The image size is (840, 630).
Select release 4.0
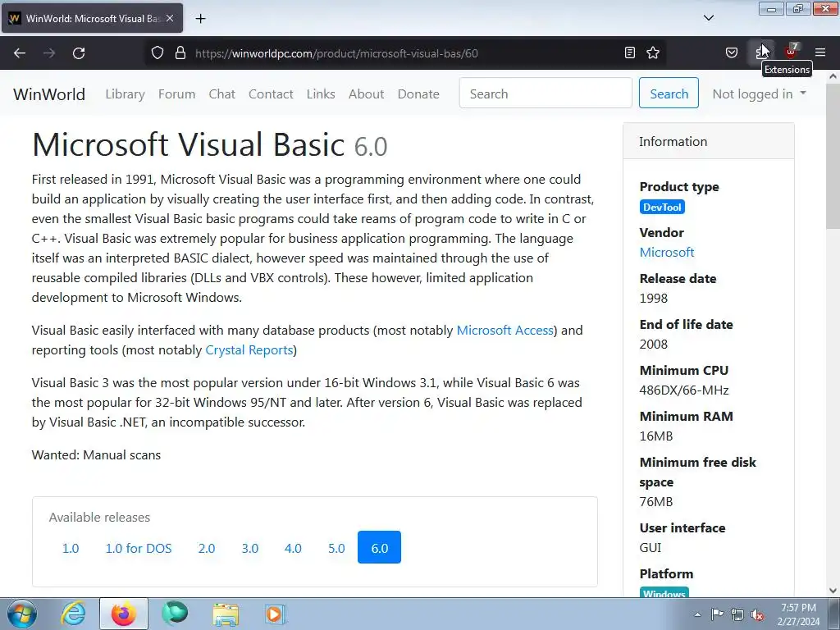(x=293, y=548)
